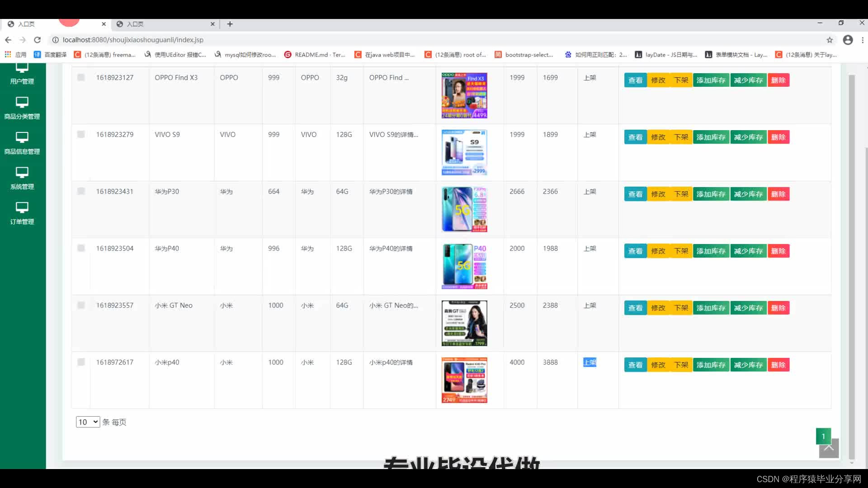Select the 小米p40 row checkbox
Image resolution: width=868 pixels, height=488 pixels.
(x=81, y=362)
